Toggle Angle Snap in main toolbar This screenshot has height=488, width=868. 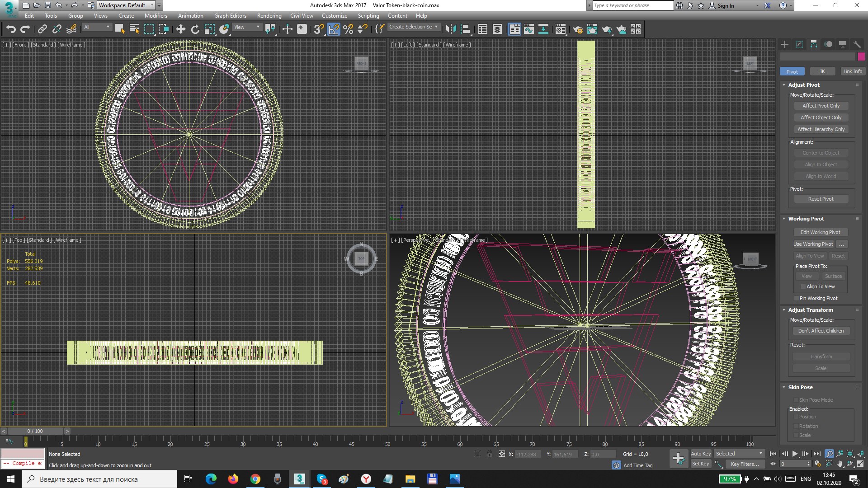click(x=334, y=29)
